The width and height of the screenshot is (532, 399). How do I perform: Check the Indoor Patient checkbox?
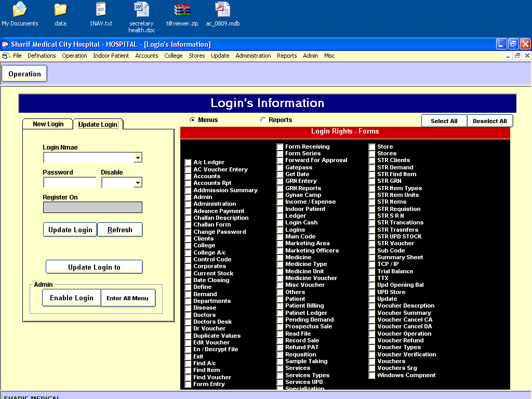280,209
